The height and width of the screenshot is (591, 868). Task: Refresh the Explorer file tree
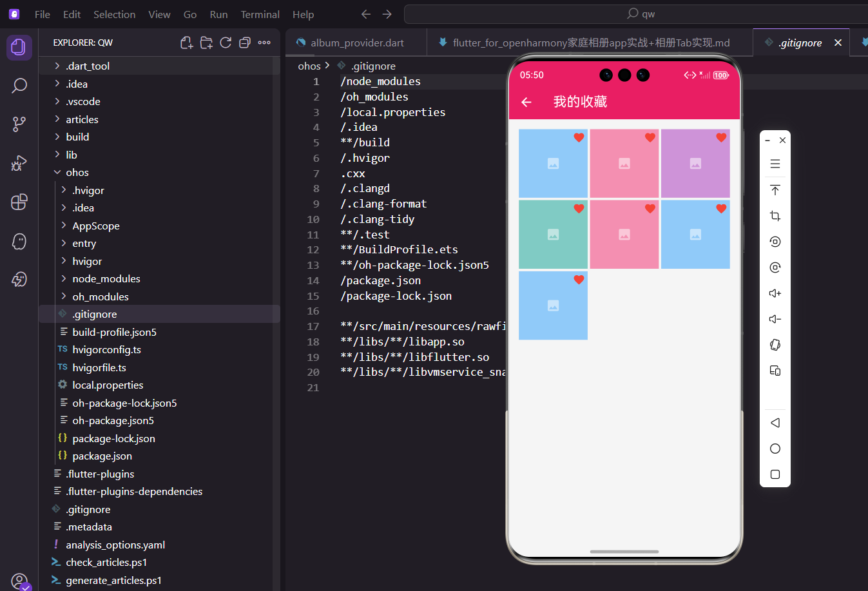pos(226,43)
